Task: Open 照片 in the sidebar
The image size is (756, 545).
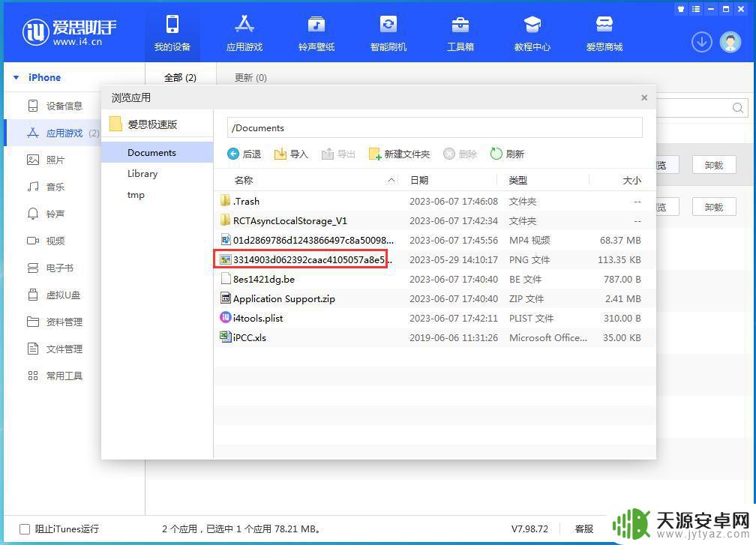Action: click(46, 160)
